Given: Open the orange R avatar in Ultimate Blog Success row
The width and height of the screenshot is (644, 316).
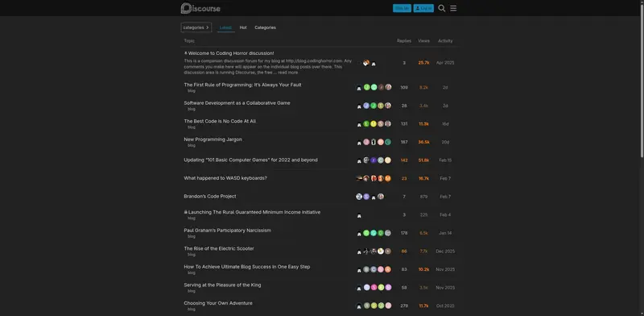Looking at the screenshot, I should coord(388,269).
